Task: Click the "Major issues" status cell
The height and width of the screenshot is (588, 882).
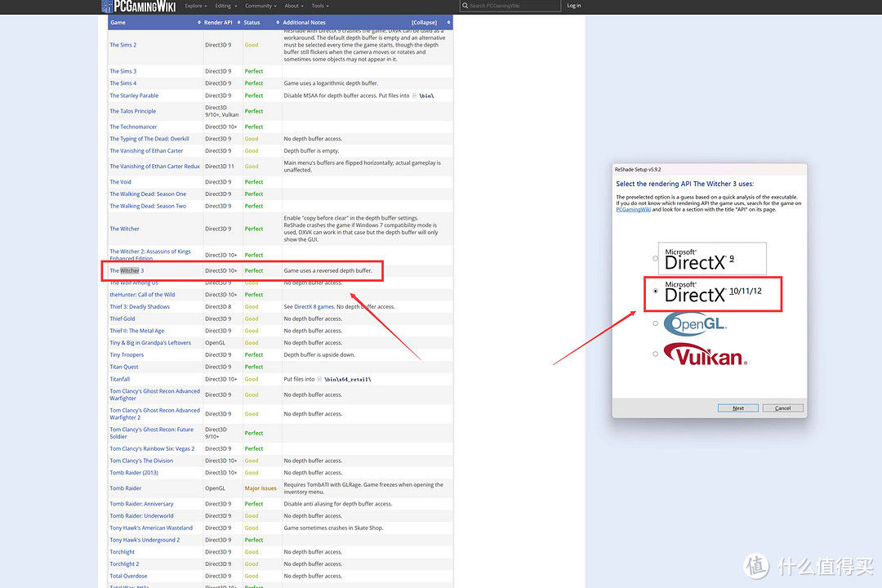Action: (261, 488)
